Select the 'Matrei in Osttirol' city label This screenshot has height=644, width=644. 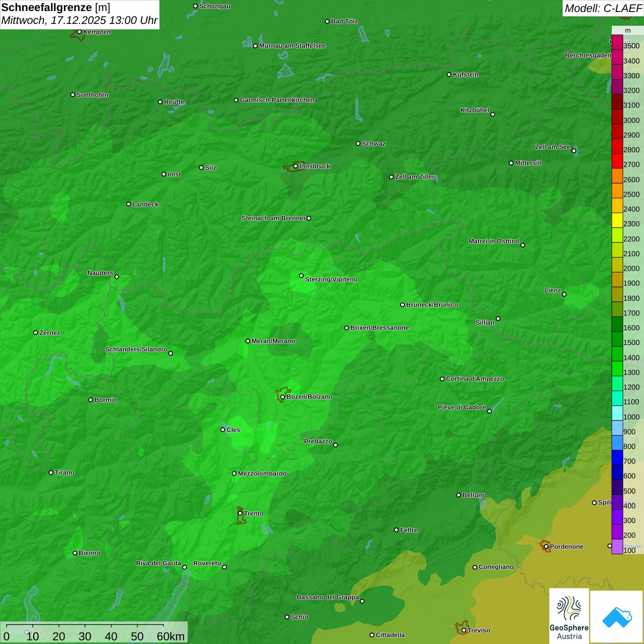[494, 241]
